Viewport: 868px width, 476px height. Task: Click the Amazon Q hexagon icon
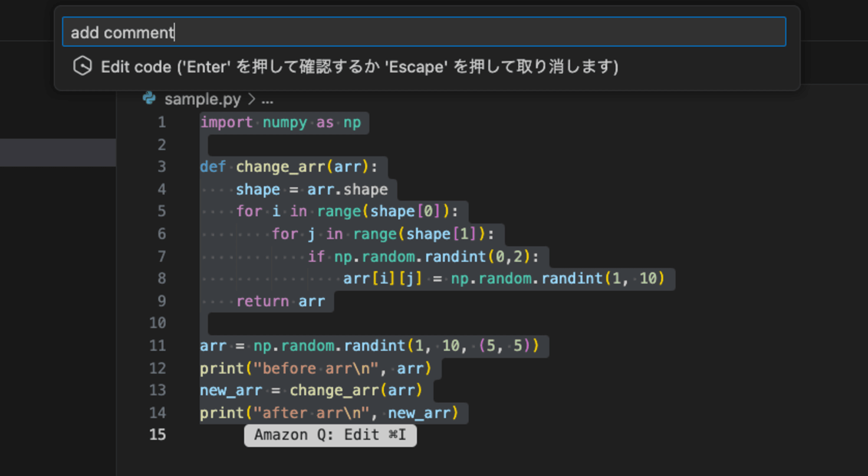point(82,66)
